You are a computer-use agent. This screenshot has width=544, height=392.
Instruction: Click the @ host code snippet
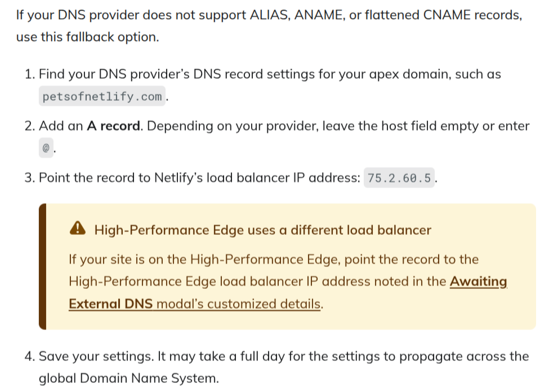click(46, 148)
